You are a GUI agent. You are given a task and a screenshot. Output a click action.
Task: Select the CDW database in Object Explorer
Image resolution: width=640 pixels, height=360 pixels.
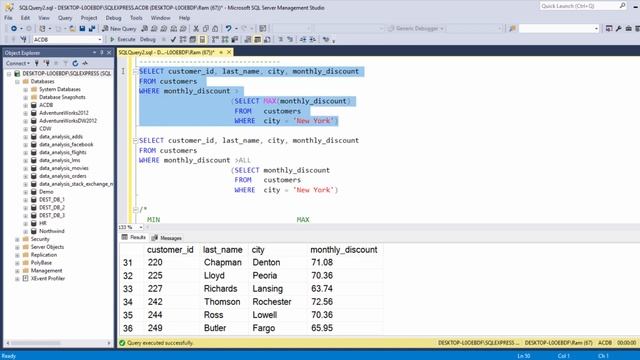[x=45, y=129]
